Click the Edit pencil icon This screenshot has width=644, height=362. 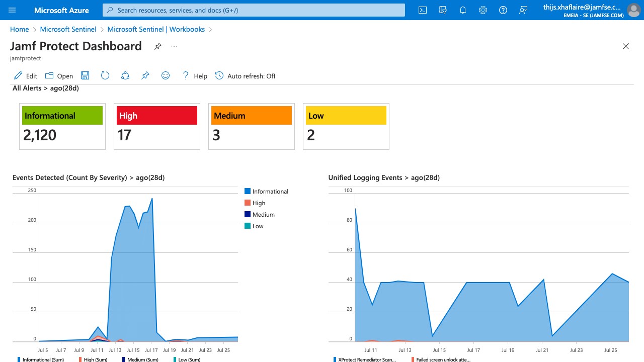(18, 76)
